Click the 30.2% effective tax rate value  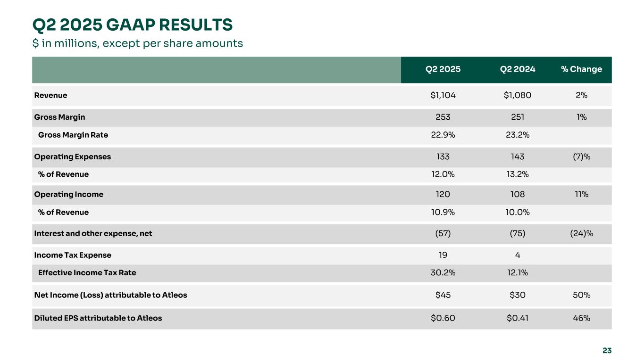click(443, 272)
